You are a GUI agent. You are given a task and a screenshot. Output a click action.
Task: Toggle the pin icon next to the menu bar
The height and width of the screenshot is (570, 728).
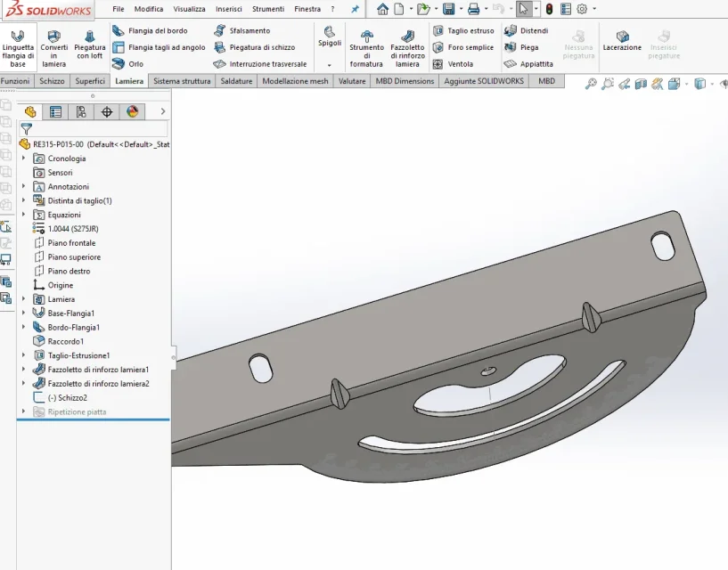pos(355,9)
